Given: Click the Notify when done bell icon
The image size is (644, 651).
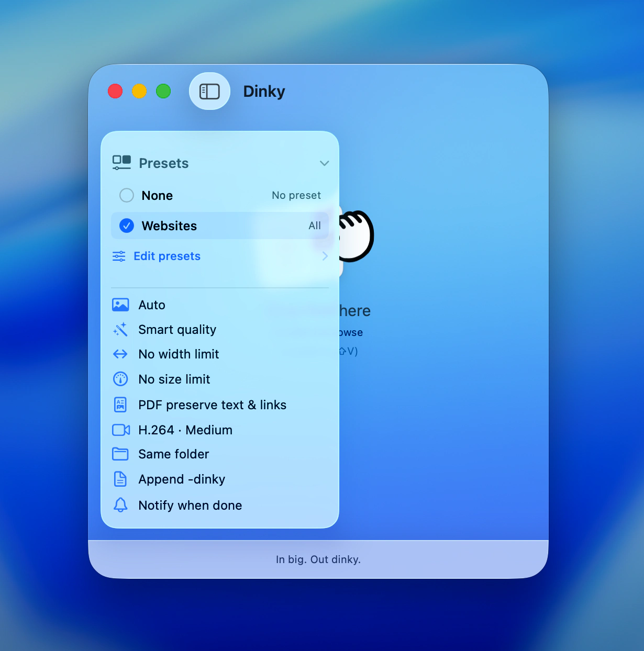Looking at the screenshot, I should pyautogui.click(x=120, y=505).
